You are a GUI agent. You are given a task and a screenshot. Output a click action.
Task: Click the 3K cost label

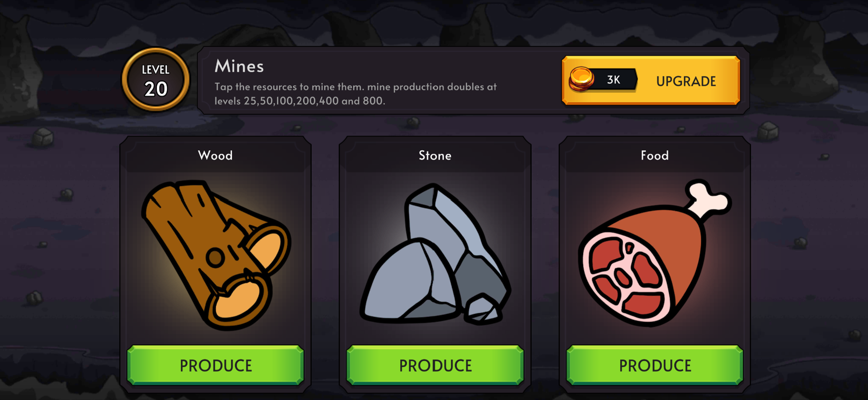coord(613,80)
